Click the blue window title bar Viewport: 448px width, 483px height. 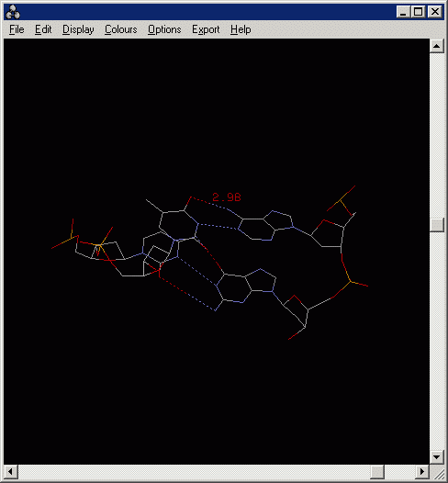click(x=207, y=12)
